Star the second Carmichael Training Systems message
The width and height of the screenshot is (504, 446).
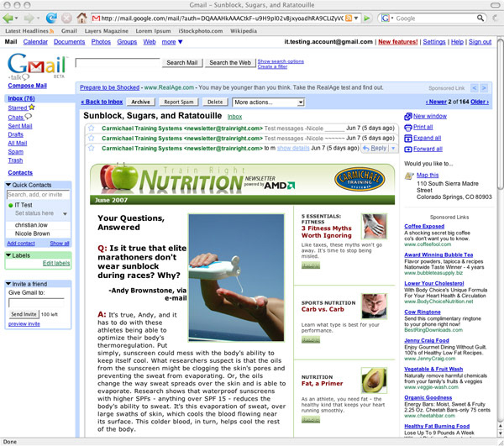point(91,138)
